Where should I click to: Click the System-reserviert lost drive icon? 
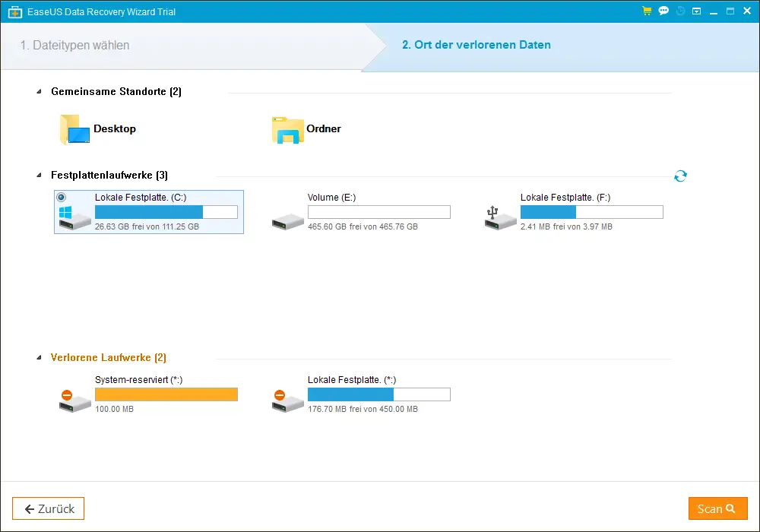74,401
